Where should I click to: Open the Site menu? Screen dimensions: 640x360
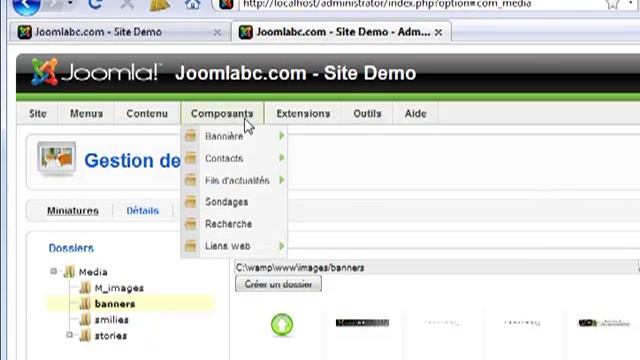pyautogui.click(x=38, y=113)
